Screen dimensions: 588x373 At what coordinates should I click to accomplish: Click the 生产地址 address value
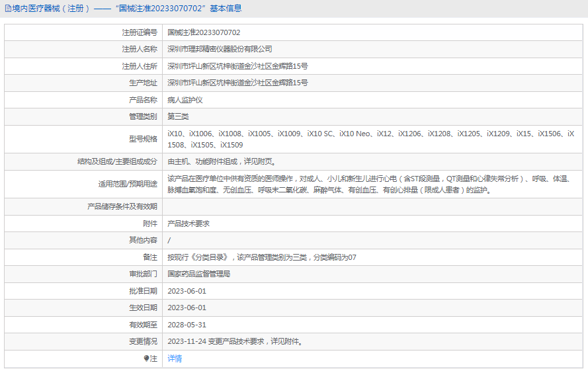pos(237,83)
